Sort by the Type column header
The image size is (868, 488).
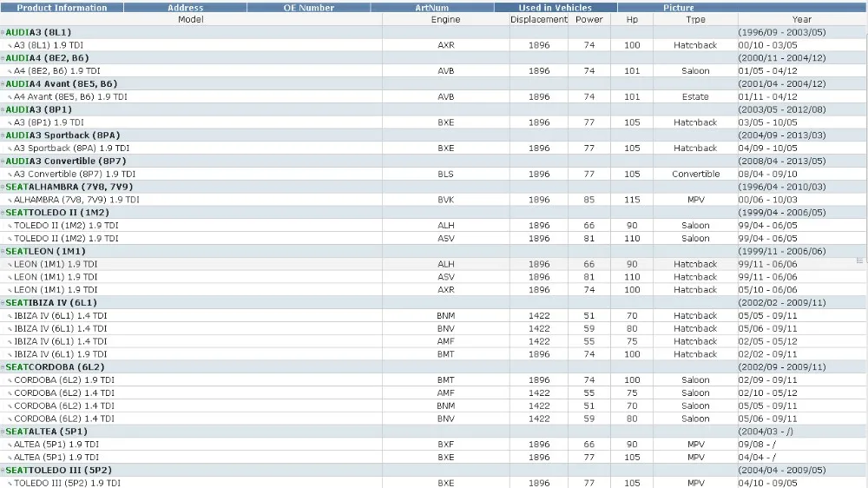[695, 19]
